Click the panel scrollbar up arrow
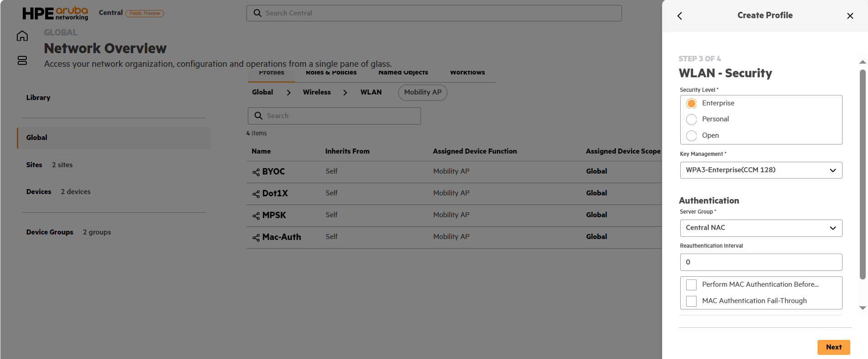Image resolution: width=868 pixels, height=359 pixels. (x=863, y=62)
